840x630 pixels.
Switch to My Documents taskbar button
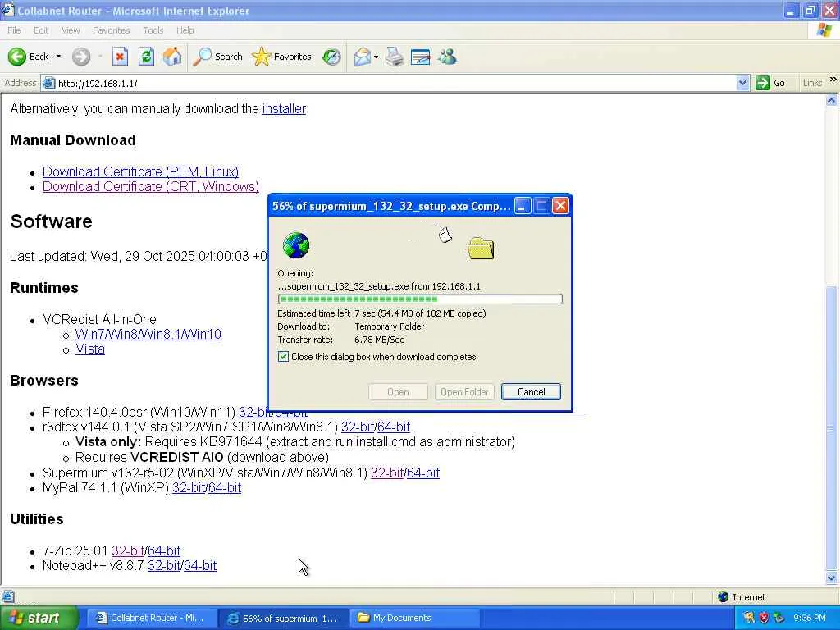(414, 618)
